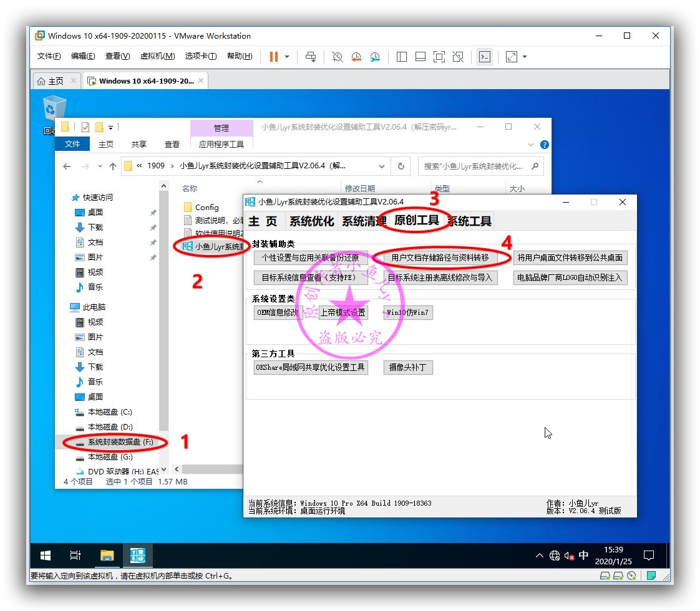Click the take snapshot icon in VMware toolbar
The image size is (700, 611).
(338, 57)
